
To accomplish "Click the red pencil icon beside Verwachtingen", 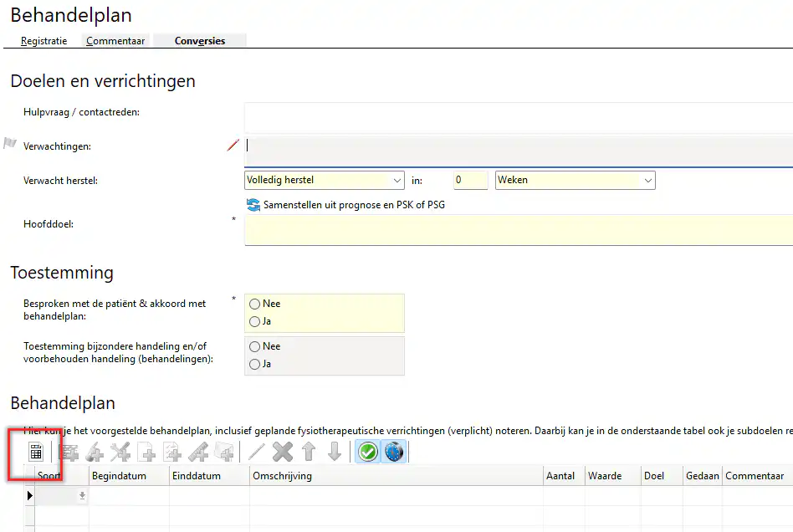I will 233,146.
